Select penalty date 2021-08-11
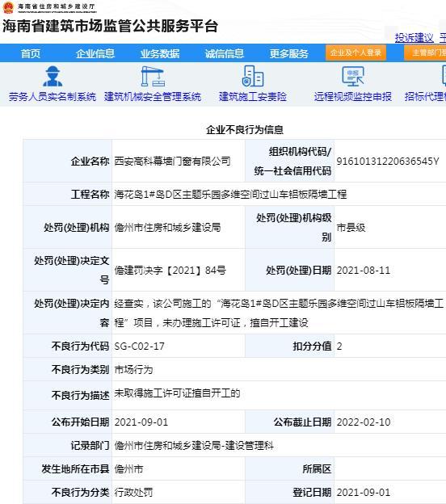The height and width of the screenshot is (504, 446). pyautogui.click(x=364, y=271)
